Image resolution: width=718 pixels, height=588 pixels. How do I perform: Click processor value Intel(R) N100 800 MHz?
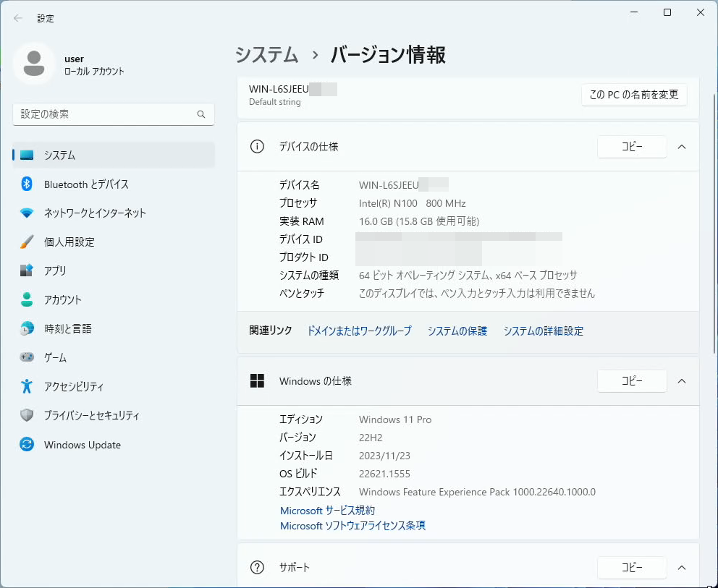click(x=412, y=203)
